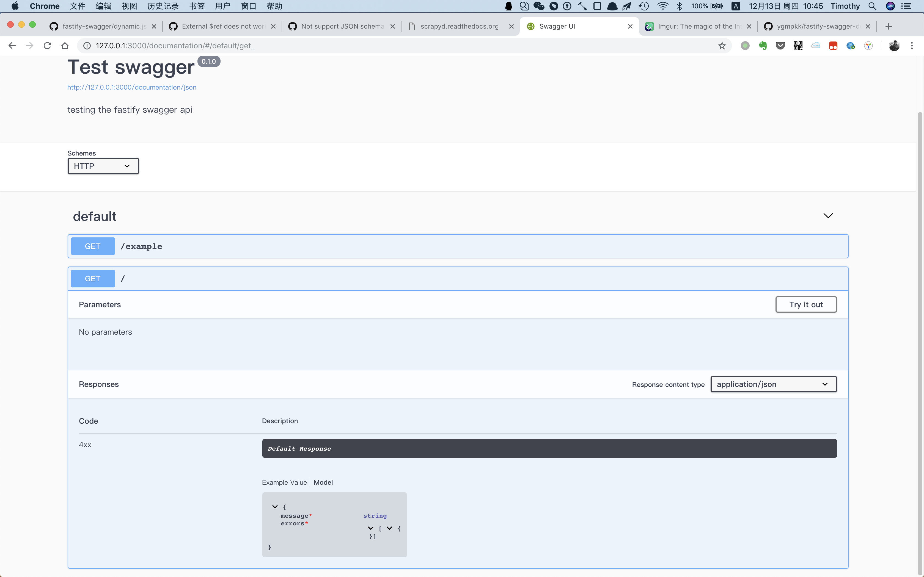Bookmark this page with the star icon

tap(722, 45)
